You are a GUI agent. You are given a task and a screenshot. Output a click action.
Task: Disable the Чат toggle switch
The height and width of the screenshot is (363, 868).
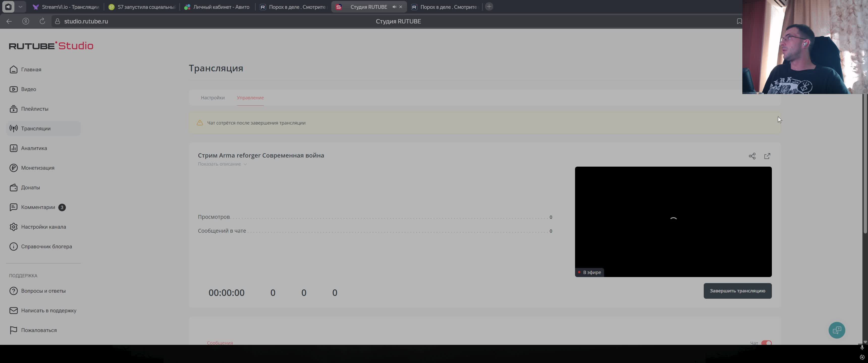[x=766, y=343]
